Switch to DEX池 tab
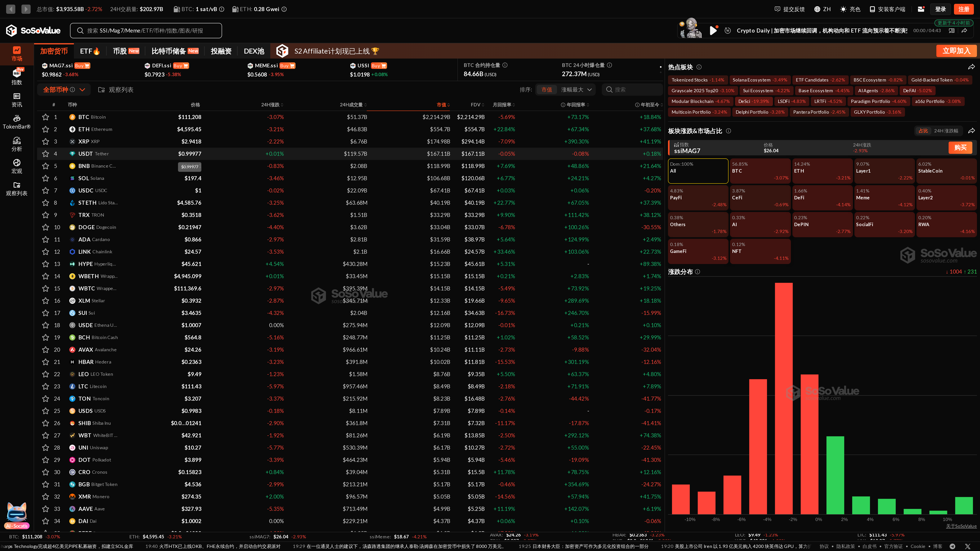 (x=254, y=51)
